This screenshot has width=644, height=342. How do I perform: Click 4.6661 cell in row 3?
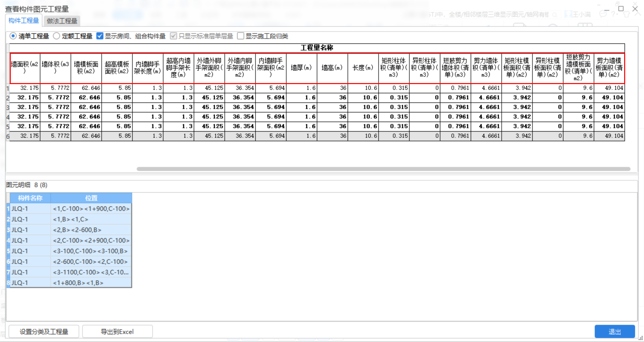pyautogui.click(x=486, y=107)
